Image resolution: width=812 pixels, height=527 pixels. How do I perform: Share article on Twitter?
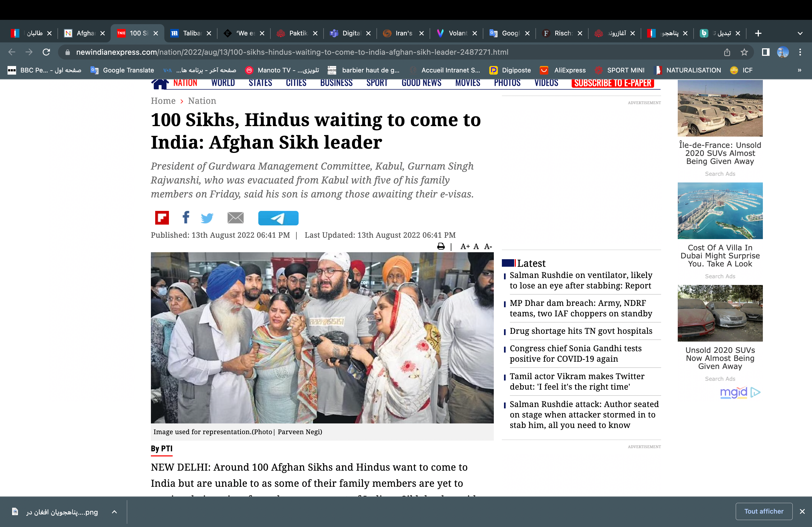pos(207,218)
